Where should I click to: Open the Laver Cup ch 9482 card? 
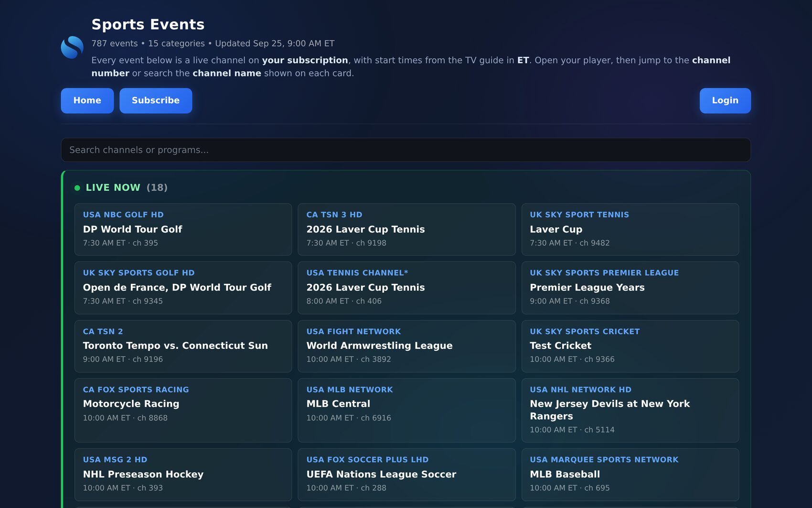coord(630,229)
